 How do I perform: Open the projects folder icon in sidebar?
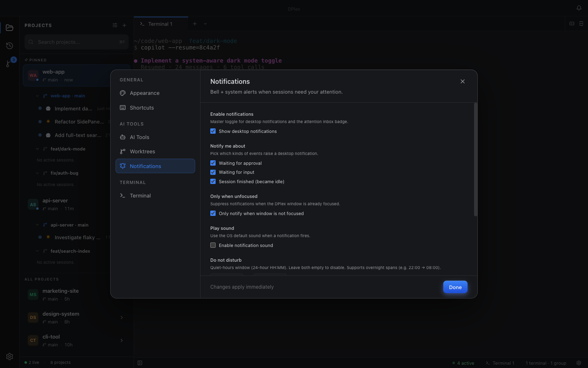pyautogui.click(x=9, y=28)
